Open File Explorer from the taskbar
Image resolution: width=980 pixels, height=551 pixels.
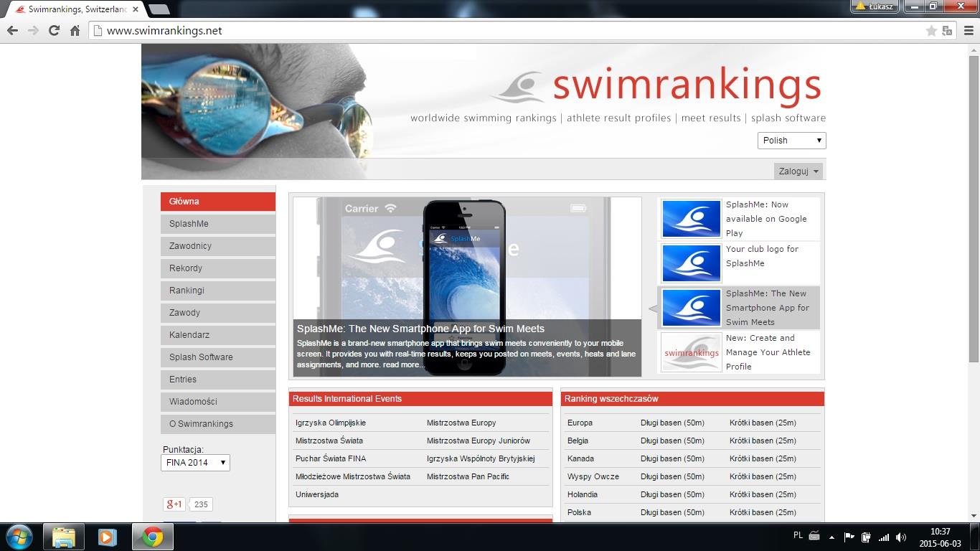click(x=64, y=537)
